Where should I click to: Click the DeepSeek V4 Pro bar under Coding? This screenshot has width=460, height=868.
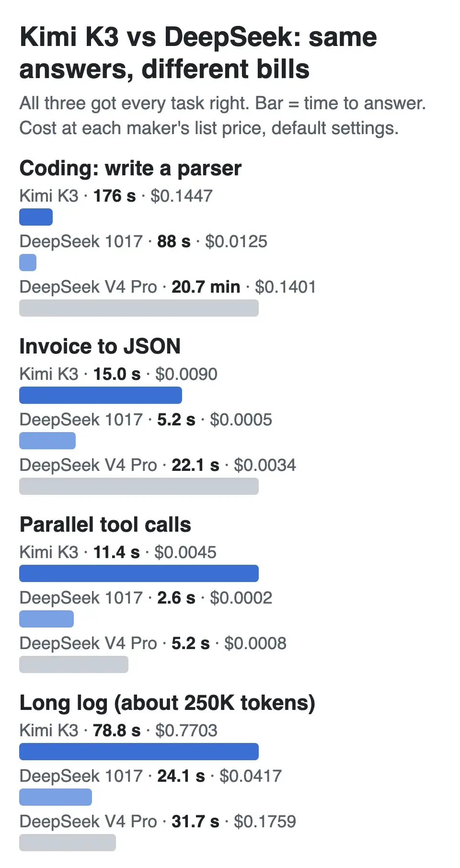click(139, 308)
